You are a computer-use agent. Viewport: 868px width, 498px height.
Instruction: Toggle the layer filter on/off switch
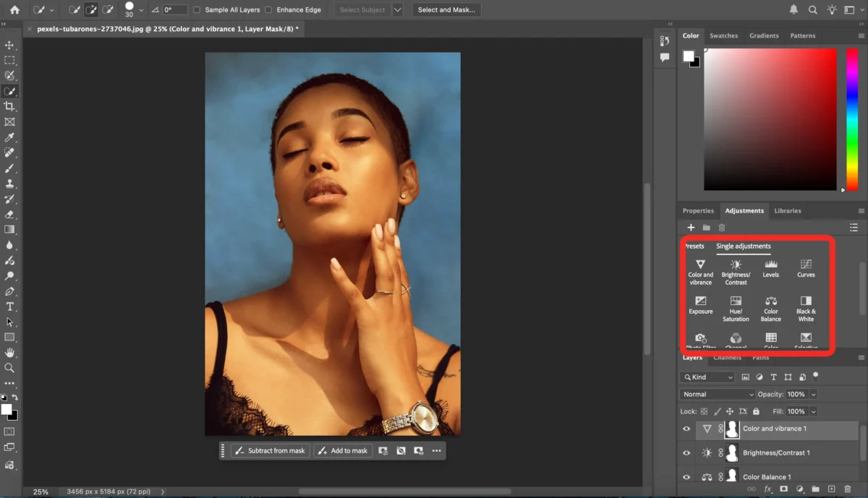[816, 376]
